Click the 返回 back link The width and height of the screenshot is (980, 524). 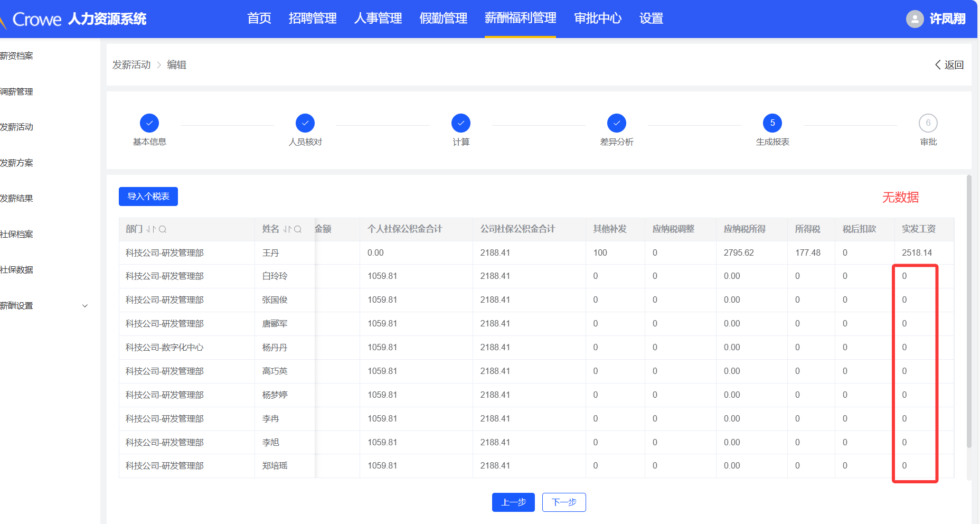(949, 65)
